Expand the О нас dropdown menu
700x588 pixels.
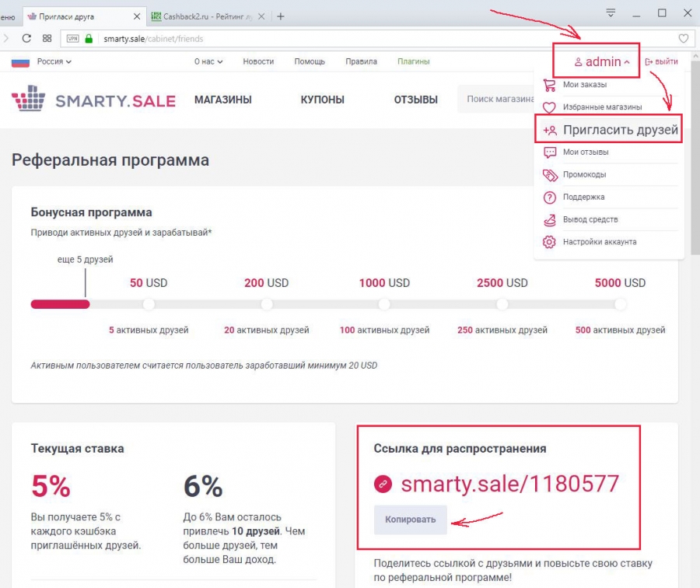[x=208, y=61]
